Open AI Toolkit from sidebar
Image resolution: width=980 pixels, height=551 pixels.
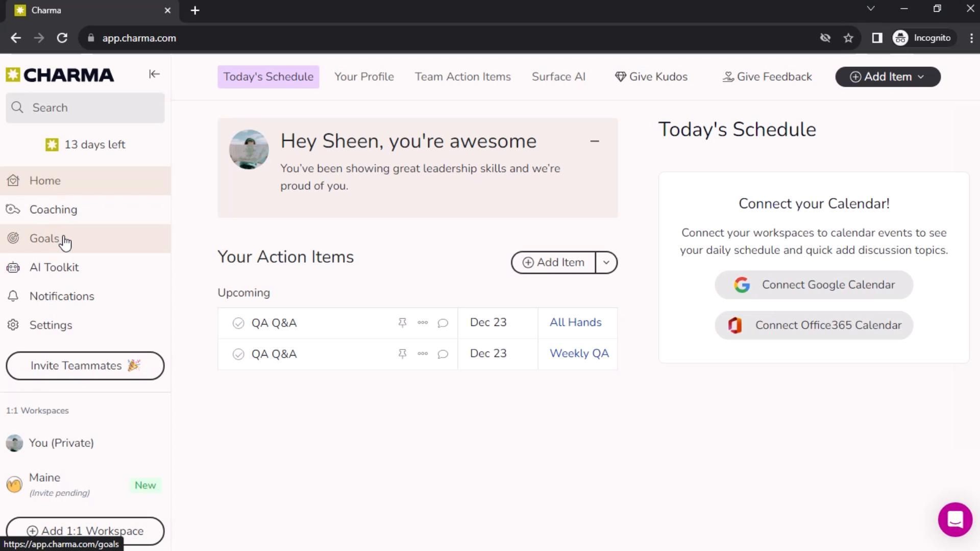54,267
